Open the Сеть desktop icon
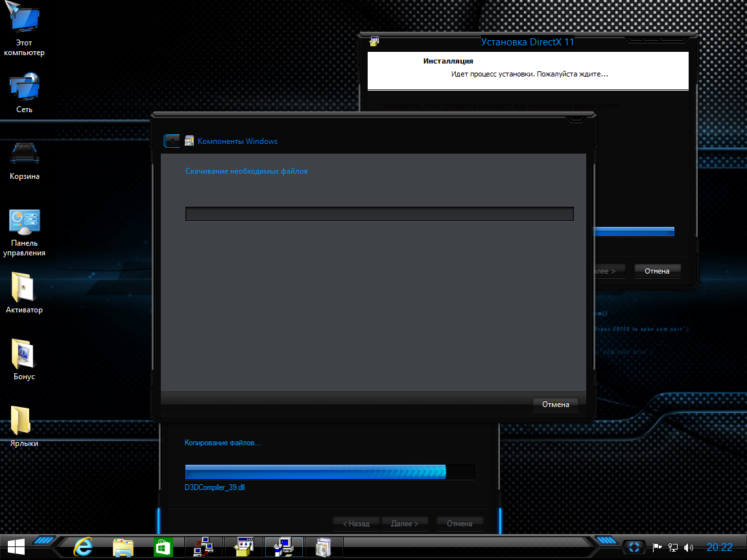This screenshot has height=560, width=747. [x=24, y=93]
